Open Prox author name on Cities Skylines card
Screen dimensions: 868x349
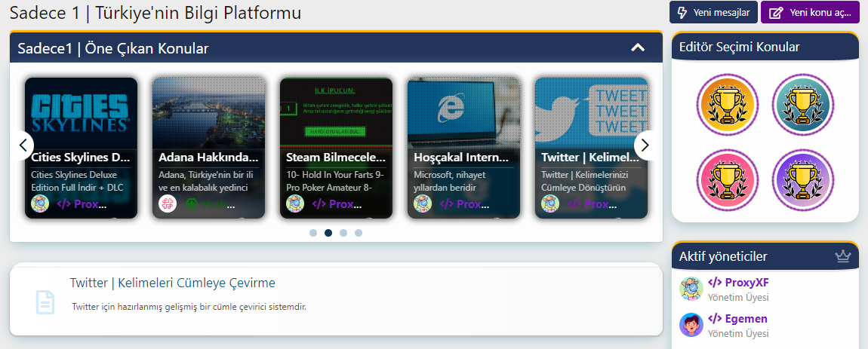tap(82, 204)
